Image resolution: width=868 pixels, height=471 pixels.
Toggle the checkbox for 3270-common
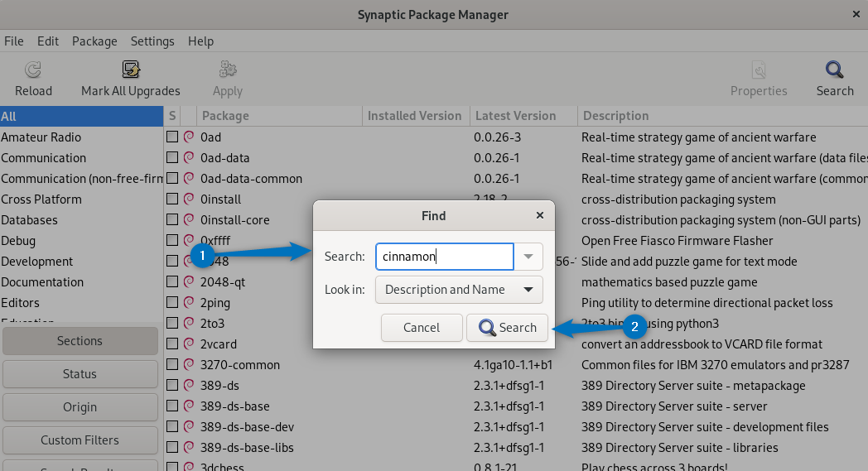[x=172, y=364]
